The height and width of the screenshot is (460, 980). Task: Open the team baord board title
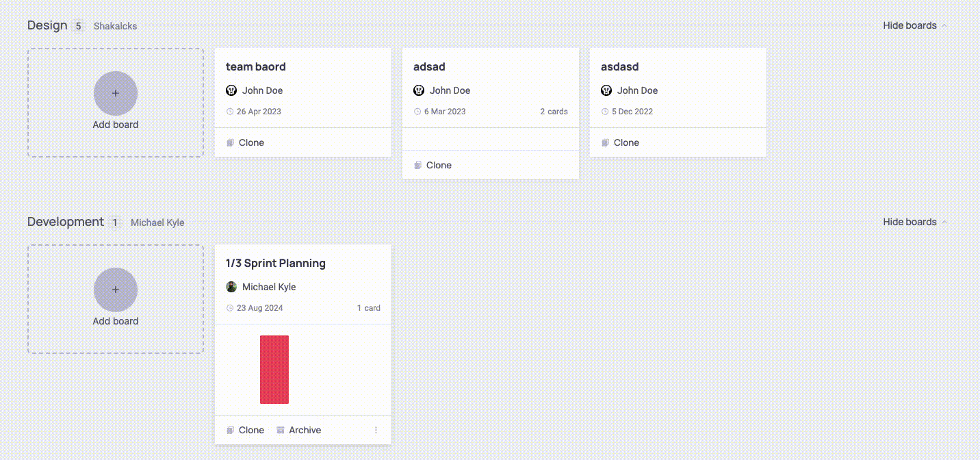pos(256,66)
